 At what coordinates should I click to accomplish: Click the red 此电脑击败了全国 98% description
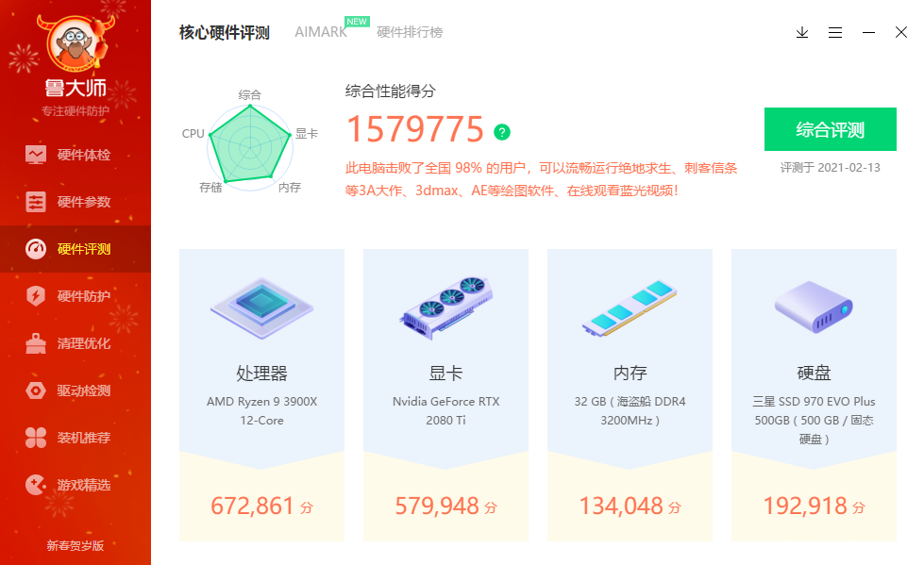pos(541,179)
